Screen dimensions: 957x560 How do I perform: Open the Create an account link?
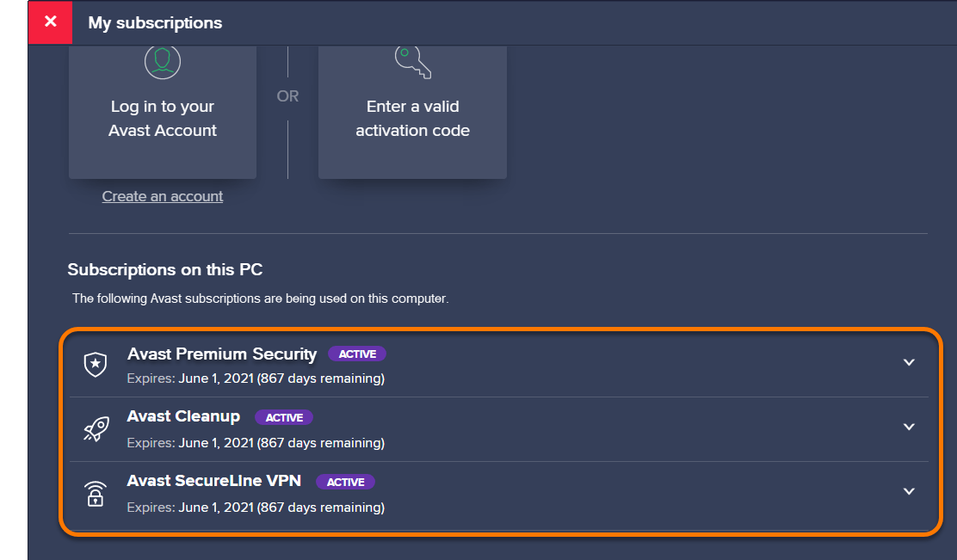point(163,196)
